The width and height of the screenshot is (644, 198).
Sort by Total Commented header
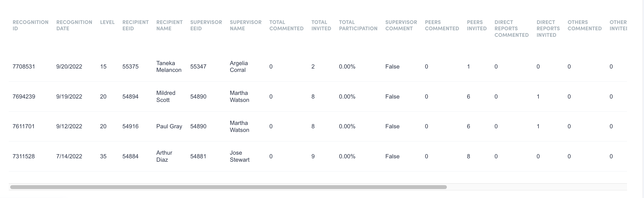tap(286, 25)
